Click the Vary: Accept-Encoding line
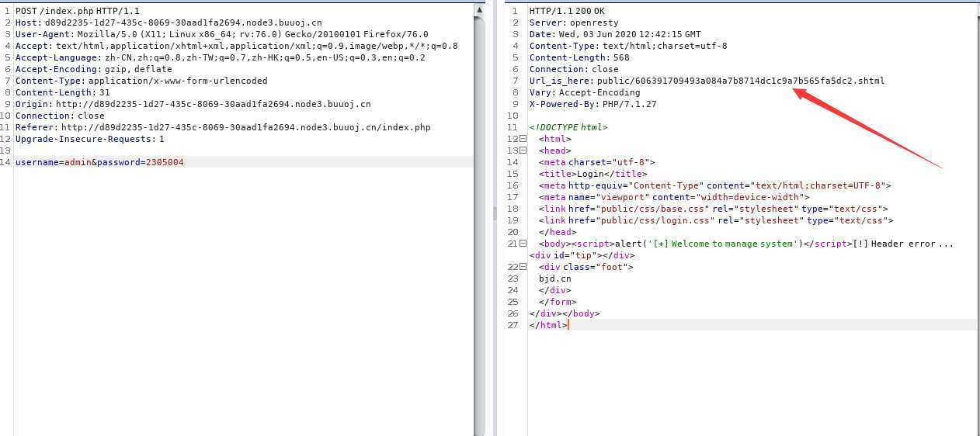980x436 pixels. pyautogui.click(x=585, y=92)
